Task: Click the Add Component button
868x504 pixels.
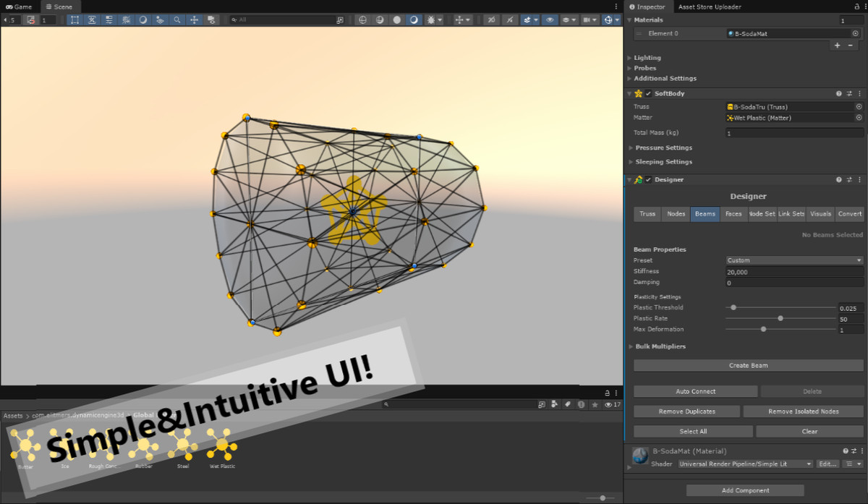Action: coord(745,490)
